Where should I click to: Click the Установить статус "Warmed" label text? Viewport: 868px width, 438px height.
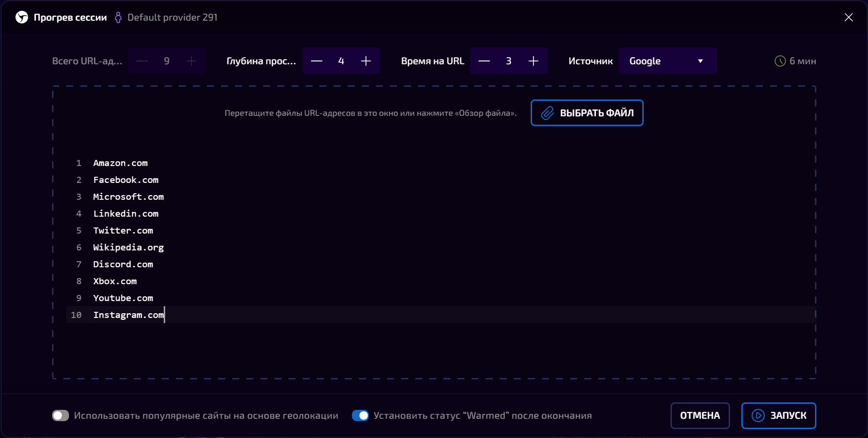483,415
